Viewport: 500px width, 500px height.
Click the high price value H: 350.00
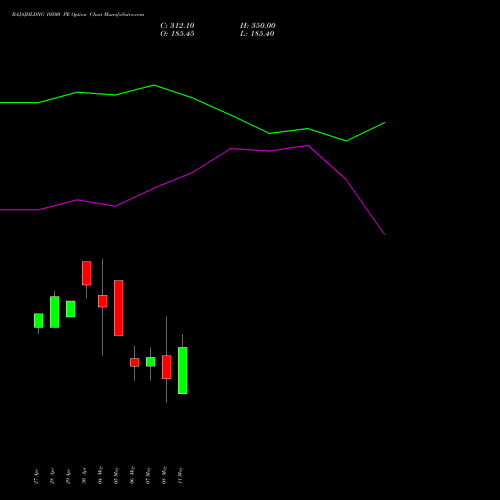[x=258, y=26]
